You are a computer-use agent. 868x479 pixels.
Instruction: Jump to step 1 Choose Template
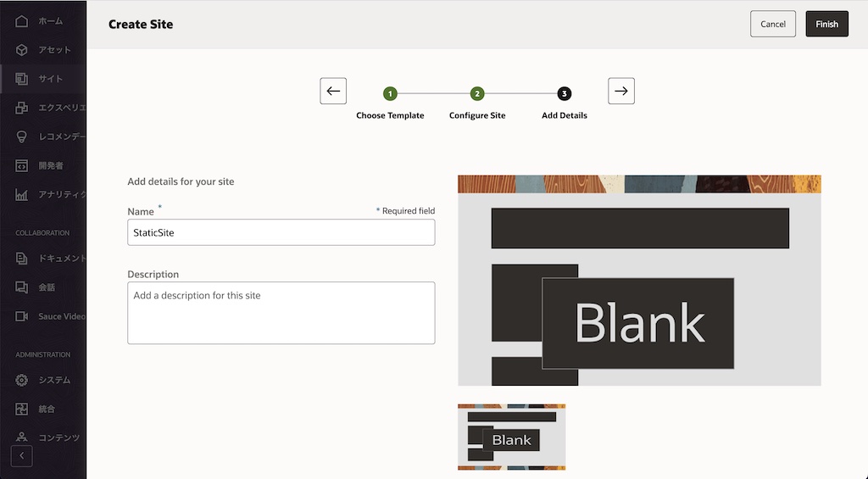[x=390, y=94]
